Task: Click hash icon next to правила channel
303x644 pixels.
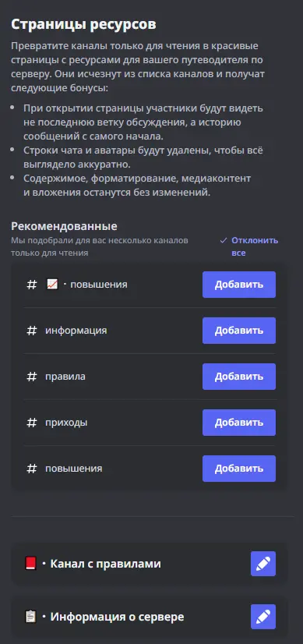Action: pyautogui.click(x=32, y=377)
